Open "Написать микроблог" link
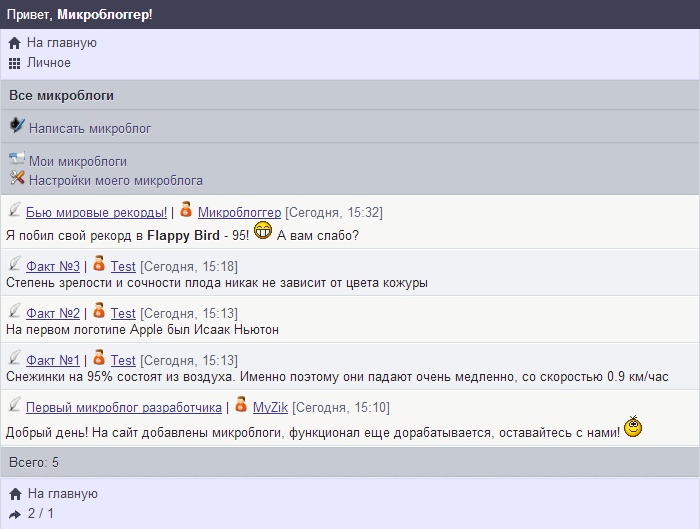The width and height of the screenshot is (700, 529). [x=90, y=129]
